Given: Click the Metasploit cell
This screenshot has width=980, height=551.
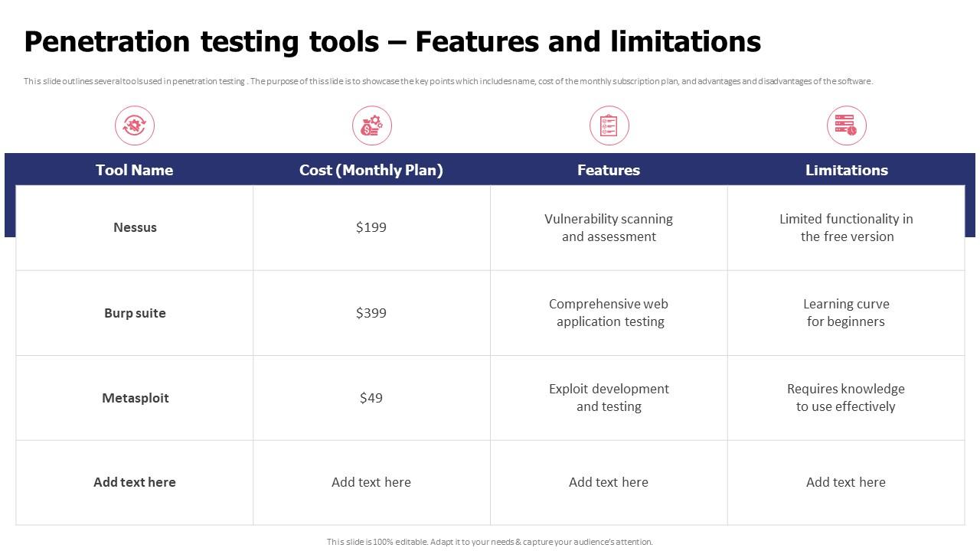Looking at the screenshot, I should tap(135, 398).
